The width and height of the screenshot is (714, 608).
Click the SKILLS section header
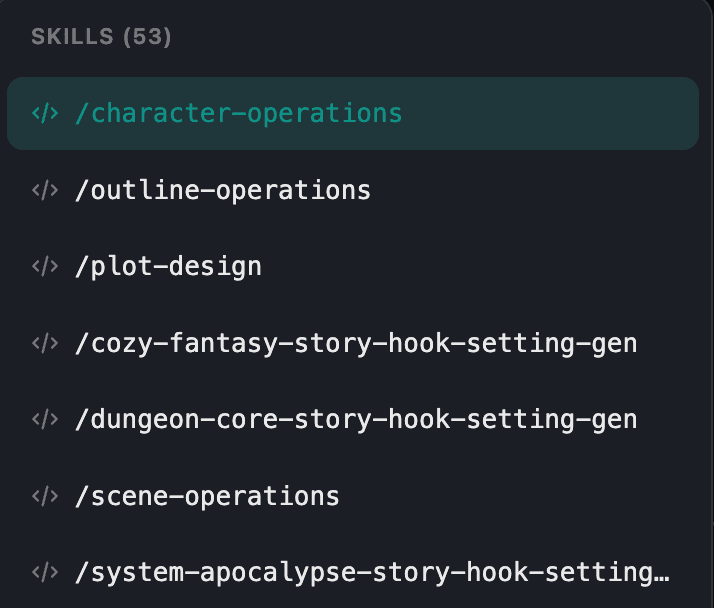click(x=72, y=37)
